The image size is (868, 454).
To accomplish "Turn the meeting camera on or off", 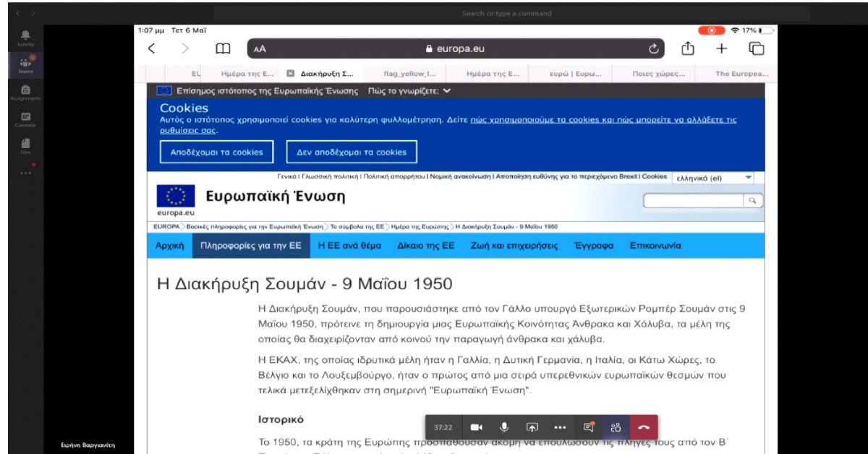I will tap(476, 427).
